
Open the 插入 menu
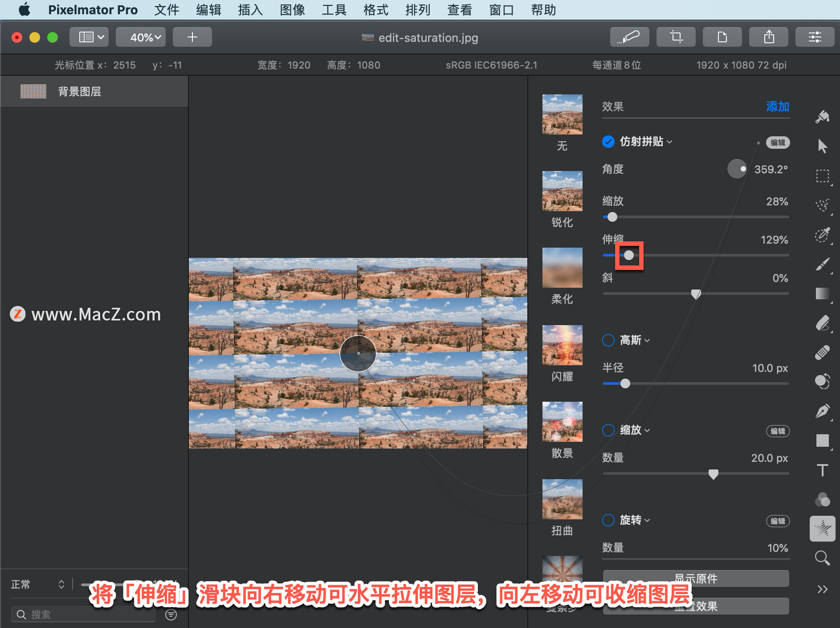click(x=250, y=10)
